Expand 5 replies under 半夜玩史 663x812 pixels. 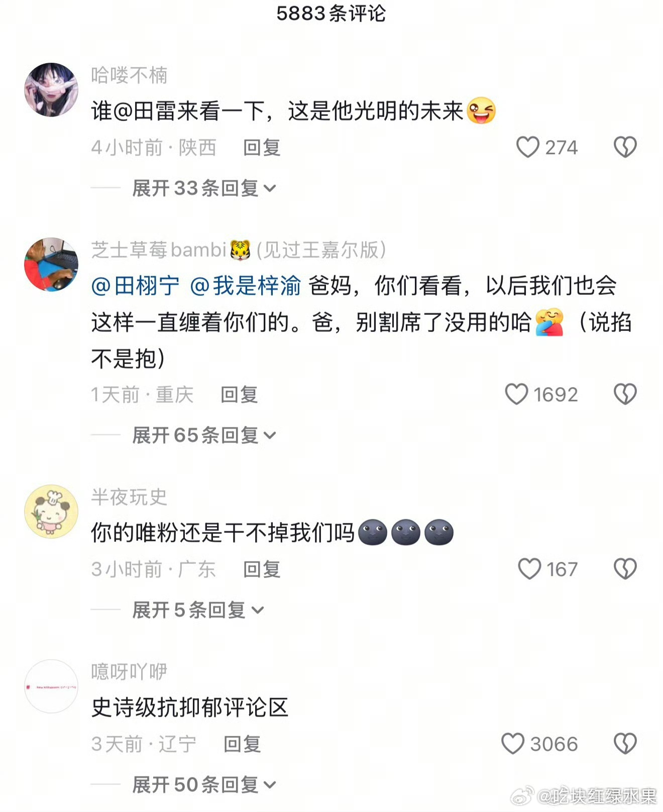(x=198, y=610)
